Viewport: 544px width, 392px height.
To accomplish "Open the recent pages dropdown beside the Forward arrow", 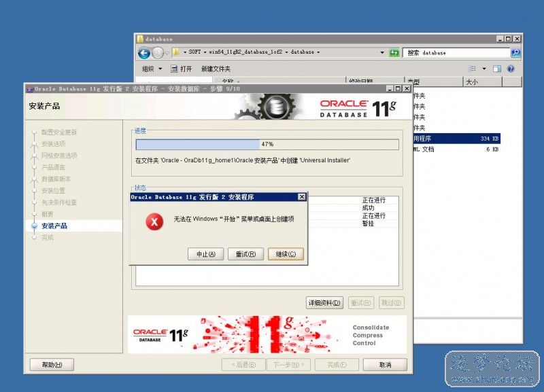I will 167,53.
